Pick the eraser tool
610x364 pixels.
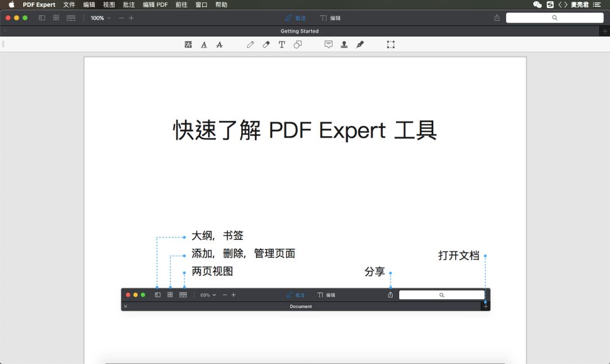tap(266, 45)
